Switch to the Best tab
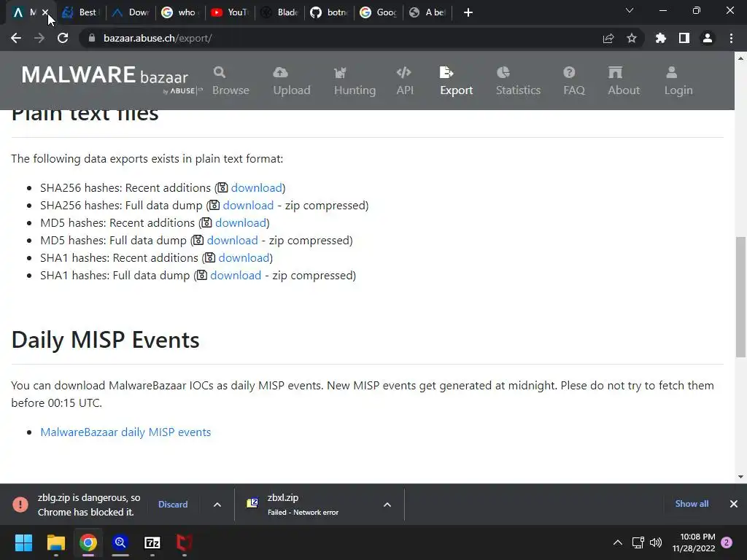747x560 pixels. pos(81,12)
